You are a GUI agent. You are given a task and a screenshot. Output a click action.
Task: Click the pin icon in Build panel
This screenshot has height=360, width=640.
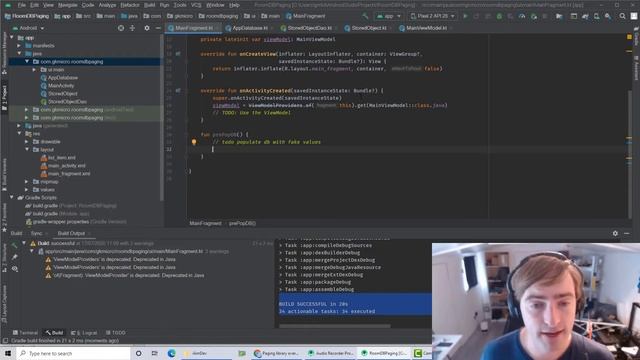(15, 257)
